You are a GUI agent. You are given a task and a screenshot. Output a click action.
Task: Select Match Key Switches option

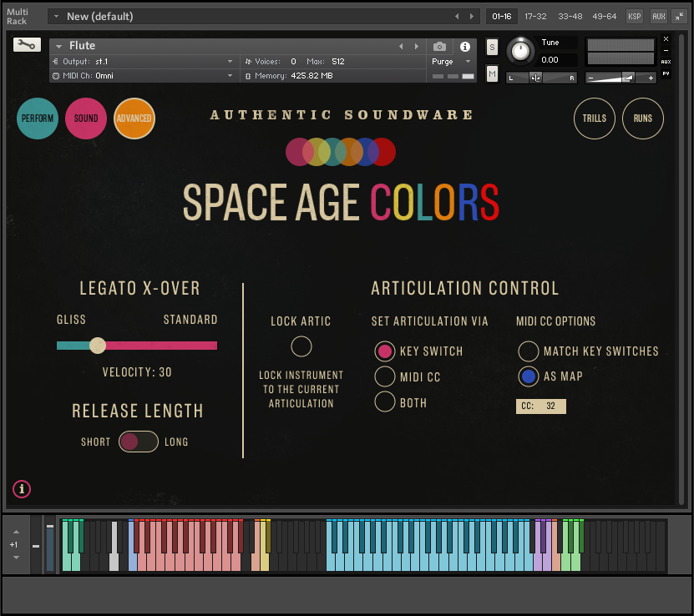click(528, 351)
